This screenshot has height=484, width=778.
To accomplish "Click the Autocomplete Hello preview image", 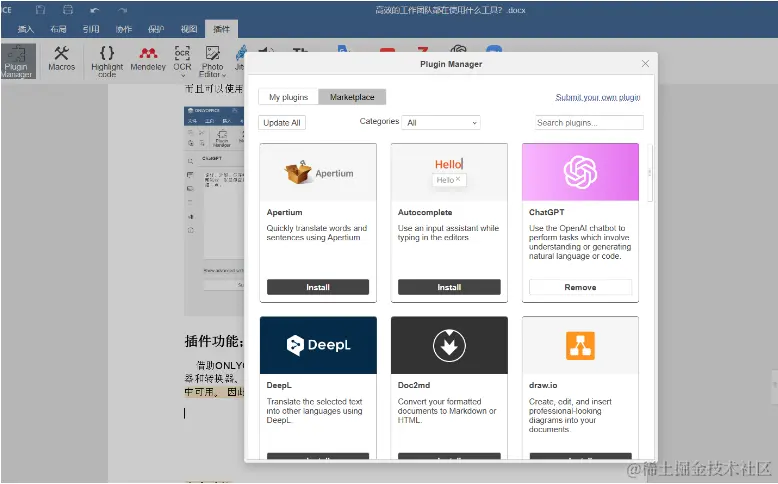I will click(x=449, y=172).
